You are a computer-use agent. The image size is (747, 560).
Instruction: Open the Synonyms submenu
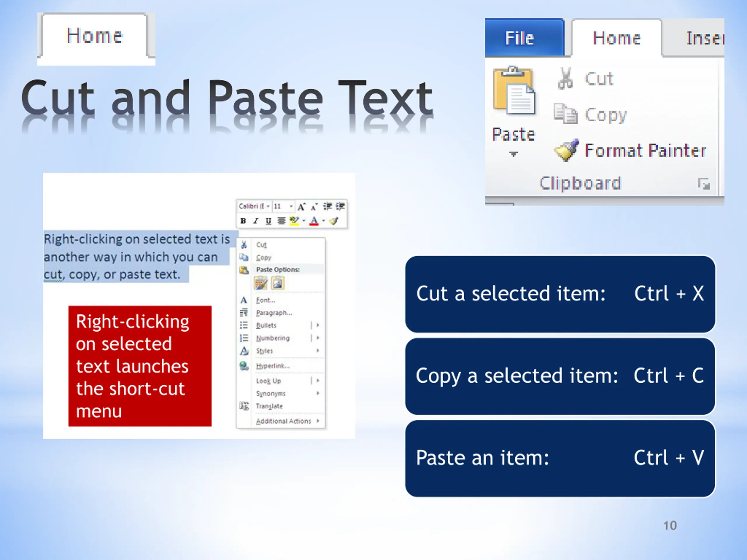[281, 393]
